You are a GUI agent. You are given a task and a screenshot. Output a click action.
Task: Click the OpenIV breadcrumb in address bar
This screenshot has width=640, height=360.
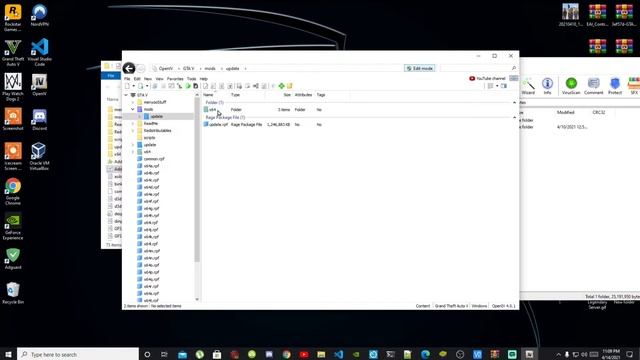tap(166, 69)
